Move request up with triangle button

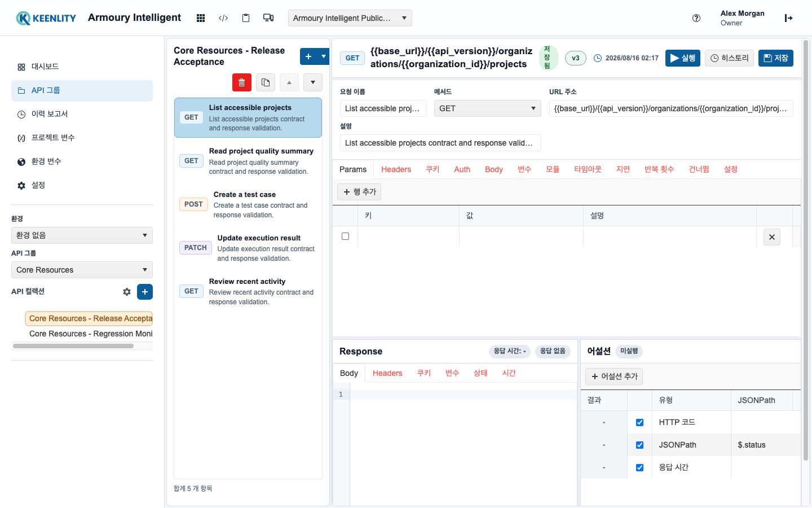click(289, 82)
